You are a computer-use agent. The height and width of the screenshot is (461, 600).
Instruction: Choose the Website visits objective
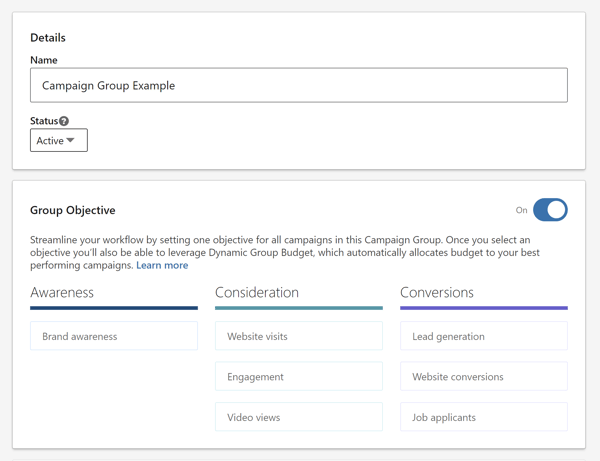(x=298, y=337)
